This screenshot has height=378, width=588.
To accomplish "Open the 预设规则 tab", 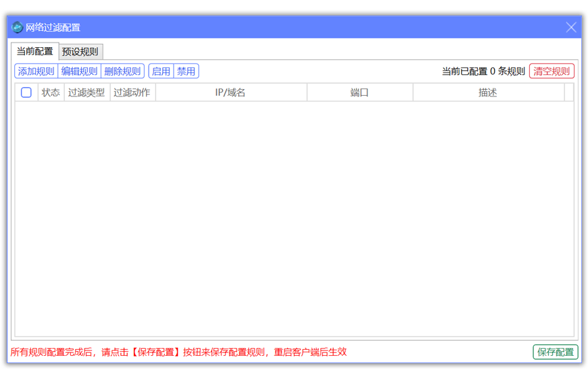I will (x=80, y=52).
